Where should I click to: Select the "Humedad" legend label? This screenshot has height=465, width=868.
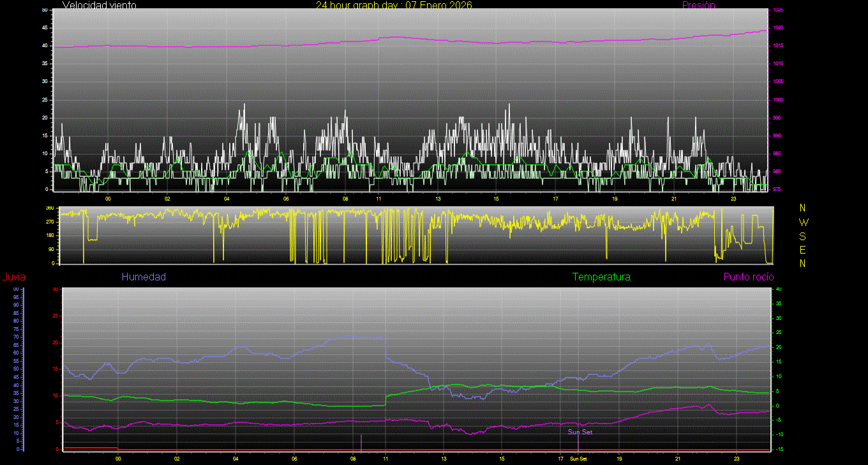(x=144, y=277)
